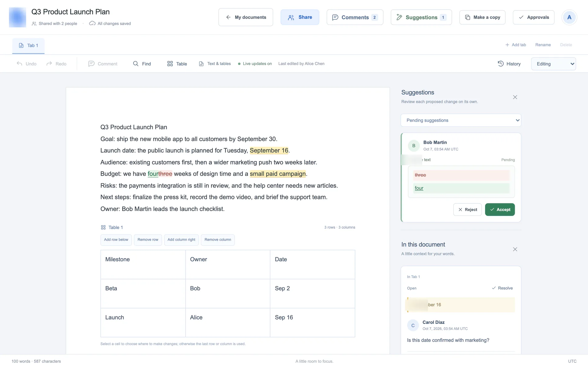
Task: Close the In this document panel
Action: (x=515, y=249)
